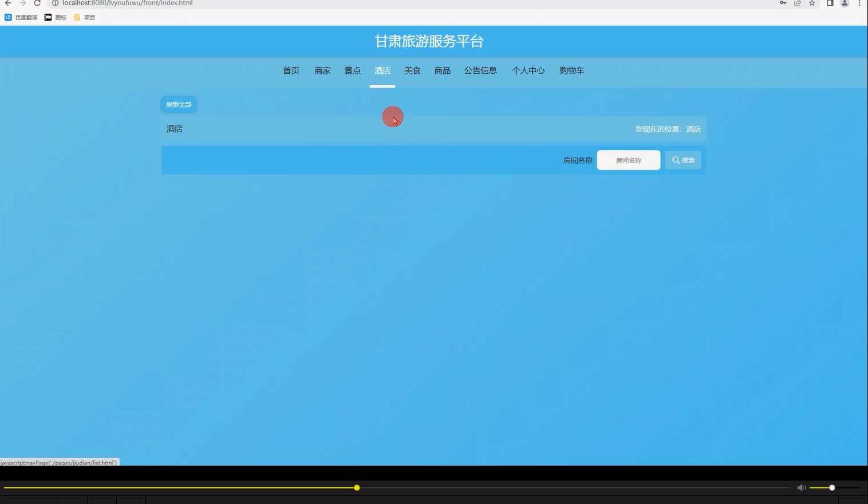Screen dimensions: 868x504
Task: Click the share page icon
Action: click(x=797, y=3)
